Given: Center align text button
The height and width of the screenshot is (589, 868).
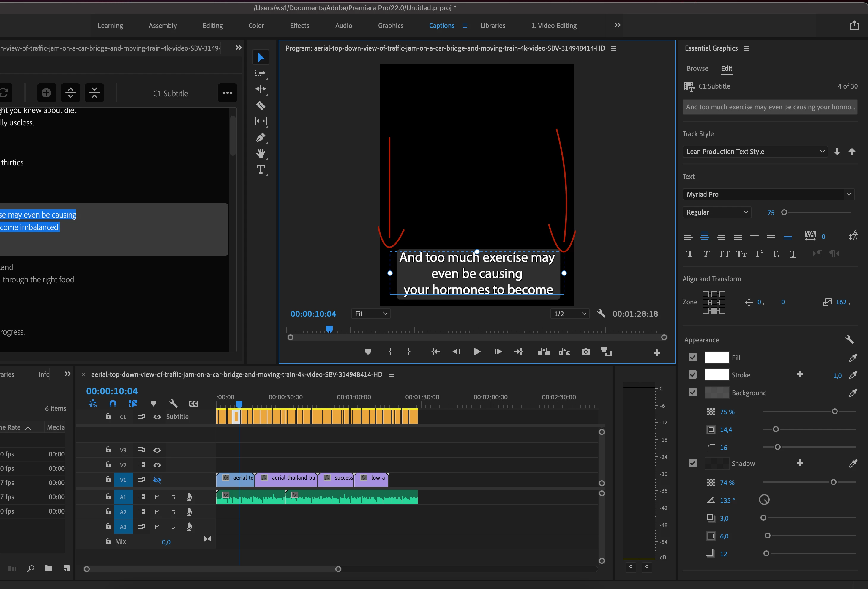Looking at the screenshot, I should point(704,235).
